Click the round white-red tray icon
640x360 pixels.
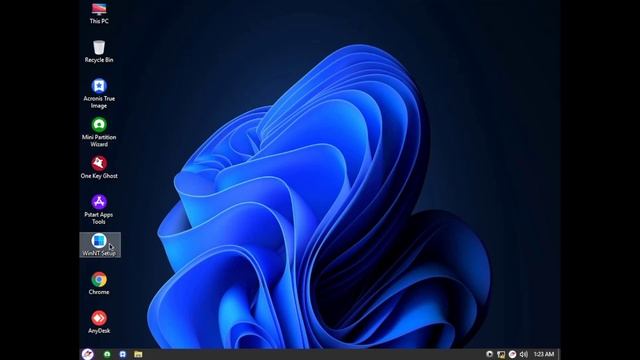[512, 354]
